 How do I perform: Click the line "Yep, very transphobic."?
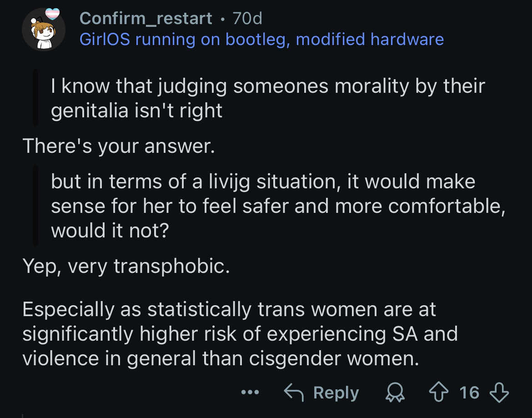(x=126, y=266)
